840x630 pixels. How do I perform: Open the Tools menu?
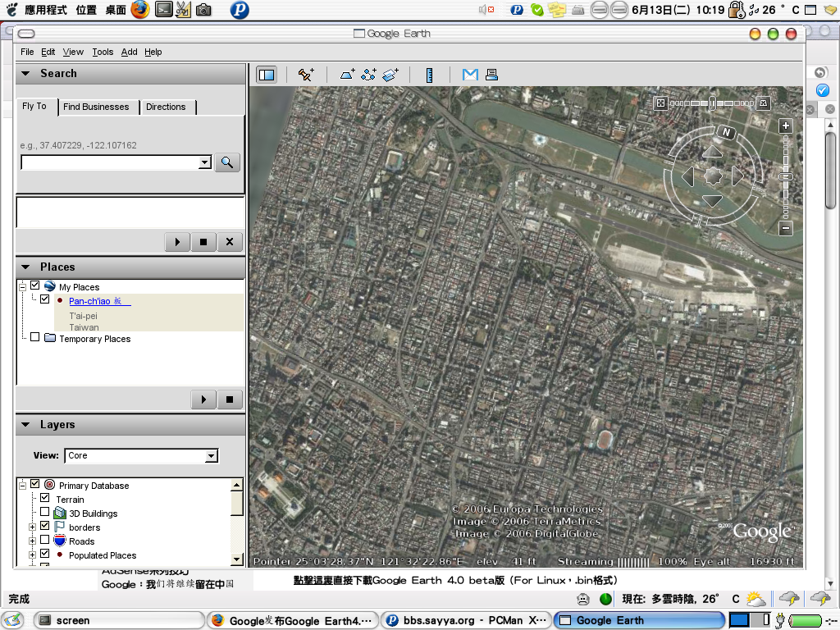pyautogui.click(x=103, y=52)
